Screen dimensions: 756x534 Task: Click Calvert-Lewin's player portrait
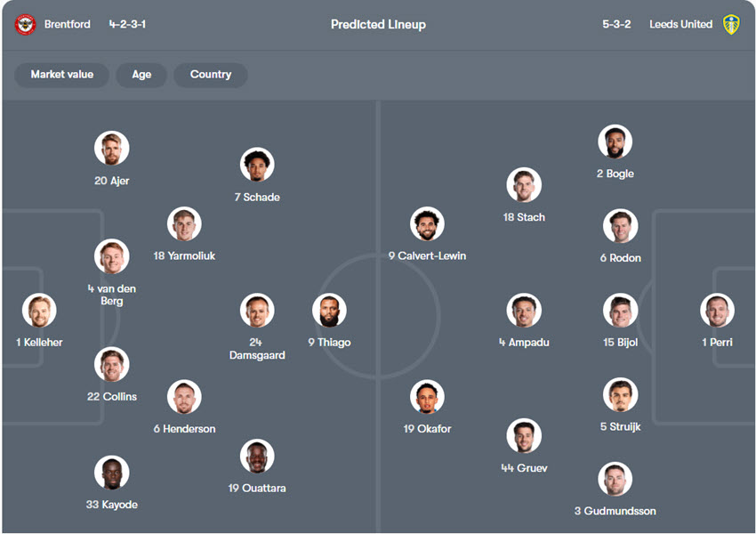coord(427,224)
